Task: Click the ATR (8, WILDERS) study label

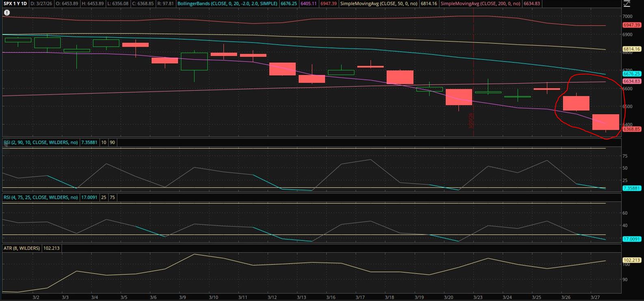Action: (22, 248)
